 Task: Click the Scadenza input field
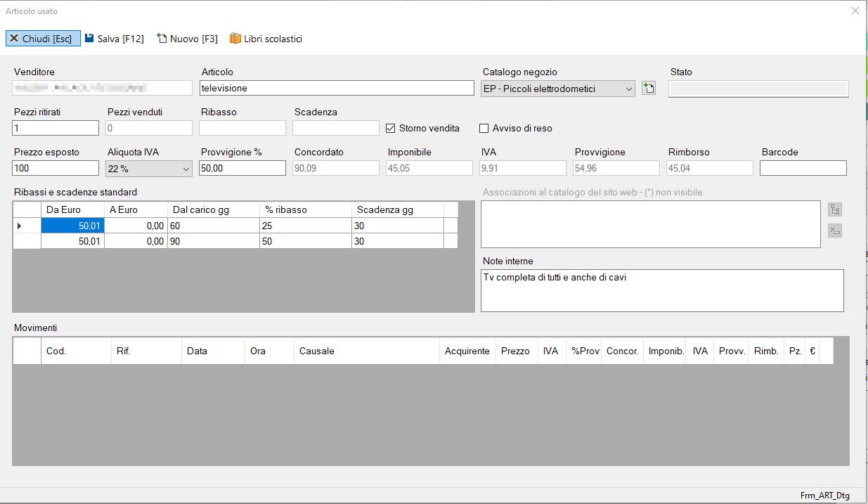[x=336, y=128]
